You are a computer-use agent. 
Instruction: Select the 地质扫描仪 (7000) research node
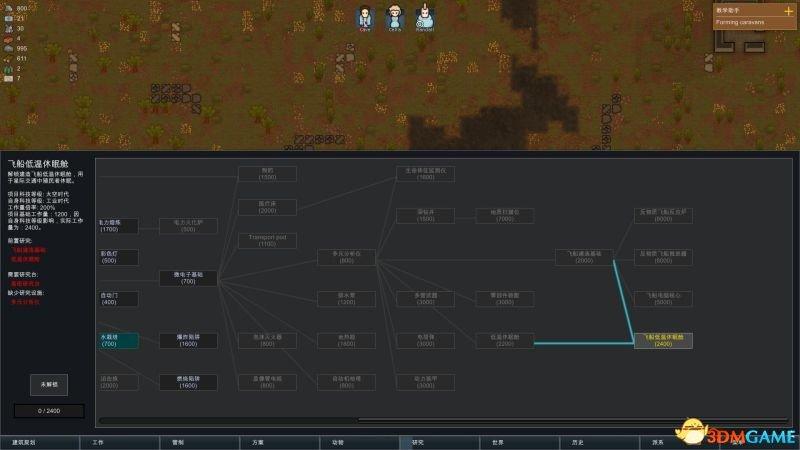pyautogui.click(x=505, y=215)
